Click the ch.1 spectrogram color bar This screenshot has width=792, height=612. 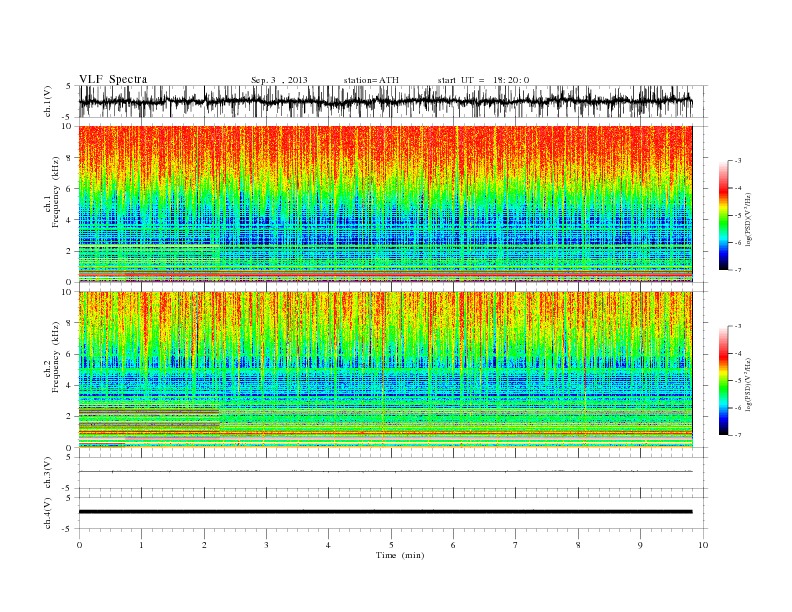(x=723, y=216)
